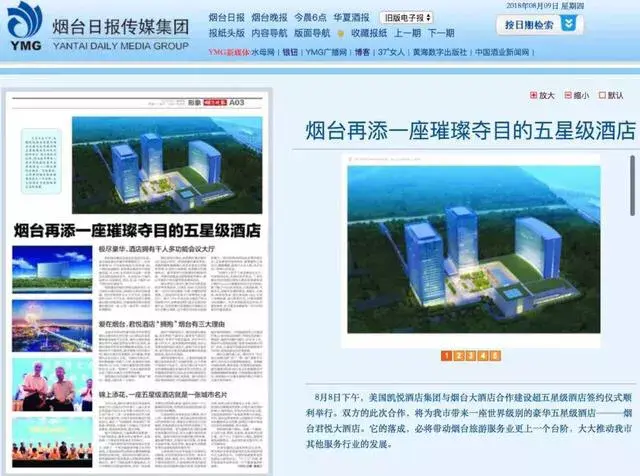The height and width of the screenshot is (476, 640).
Task: Go to 内容导航 menu item
Action: pyautogui.click(x=269, y=33)
